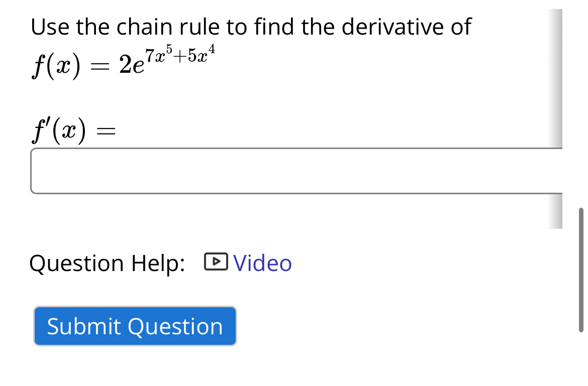Submit your answer using Submit Question
588x386 pixels.
[135, 326]
